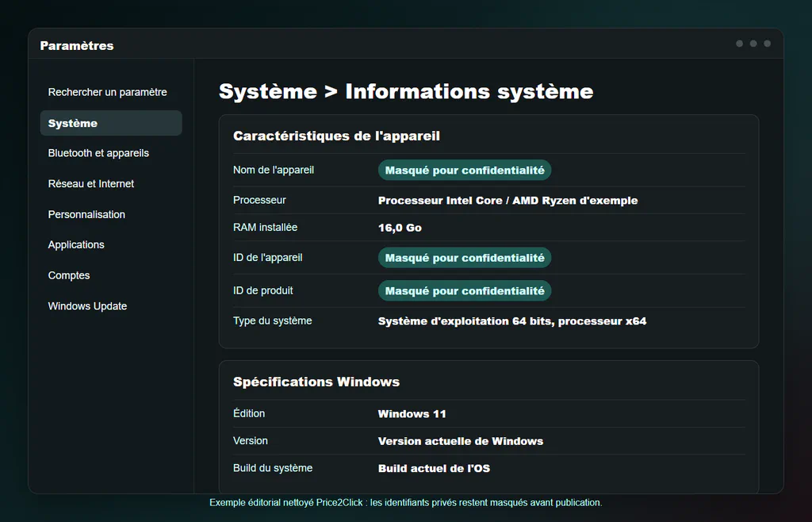This screenshot has width=812, height=522.
Task: Click the masked badge for ID de produit
Action: pos(465,291)
